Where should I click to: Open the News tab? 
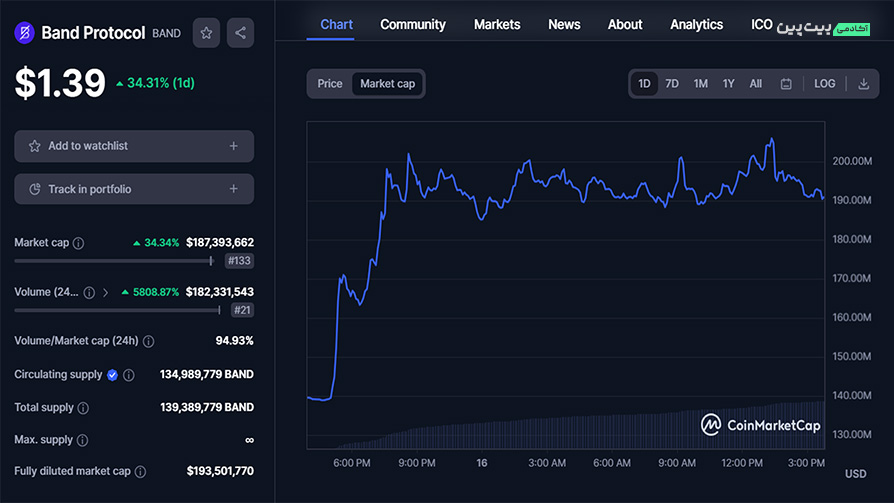click(x=564, y=25)
